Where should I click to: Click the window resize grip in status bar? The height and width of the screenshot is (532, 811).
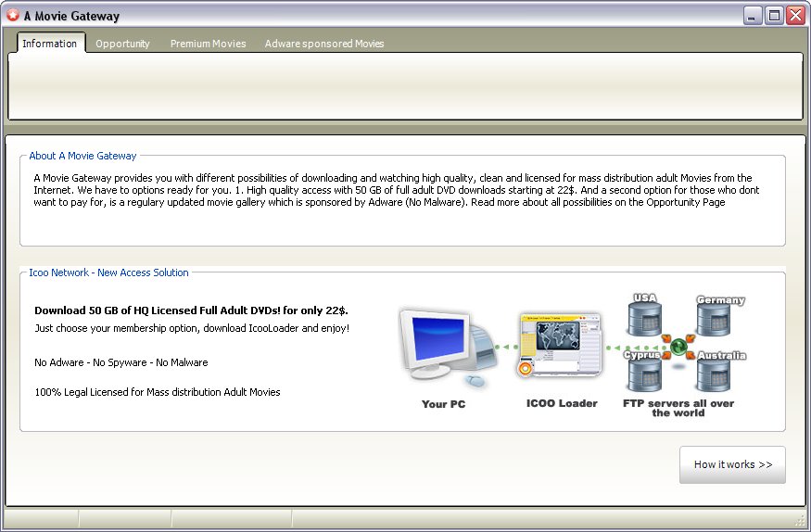click(800, 520)
